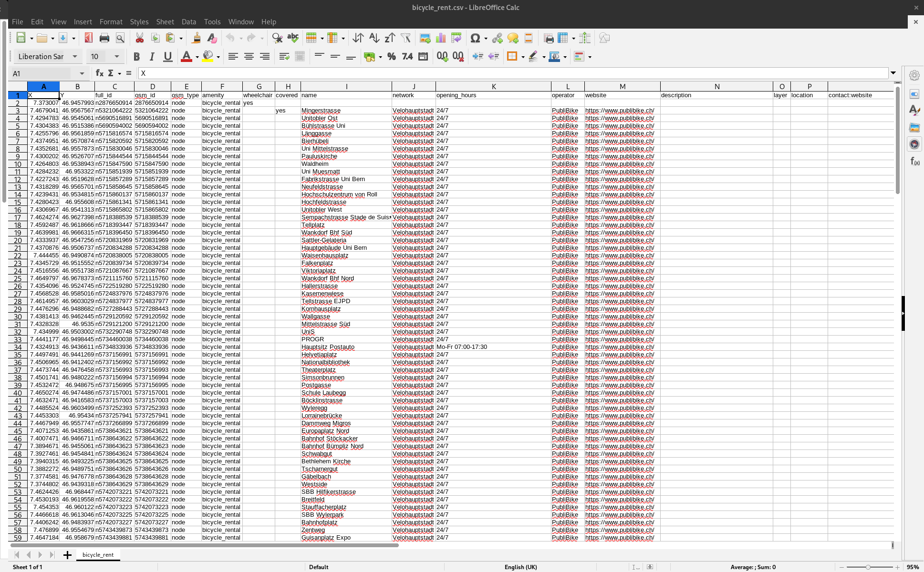
Task: Open the Data menu
Action: [188, 21]
